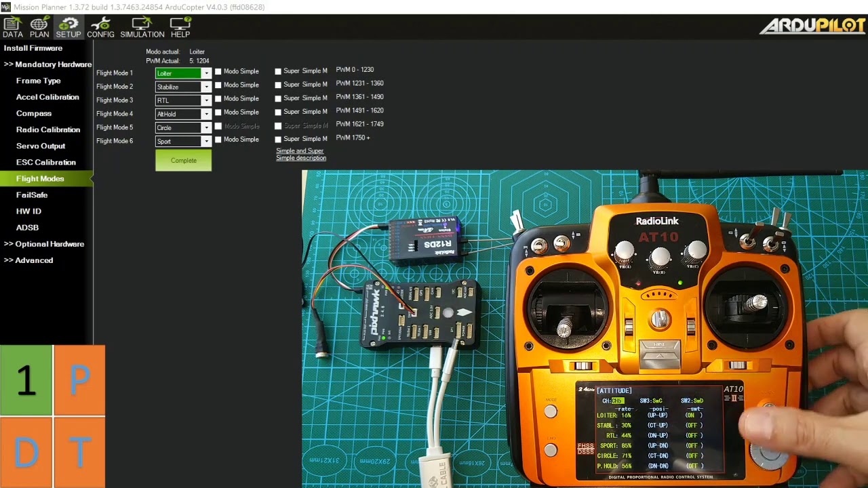This screenshot has width=868, height=488.
Task: Enable Modo Simple for Flight Mode 3
Action: (x=218, y=98)
